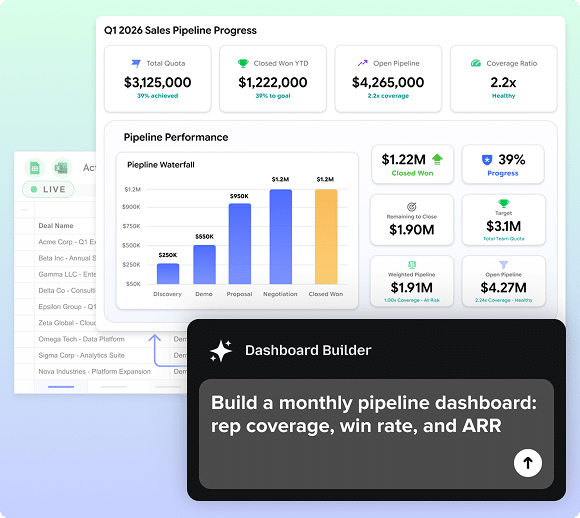The image size is (580, 518).
Task: Select 'Sigma Corp - Analytics Suite' row
Action: [101, 356]
